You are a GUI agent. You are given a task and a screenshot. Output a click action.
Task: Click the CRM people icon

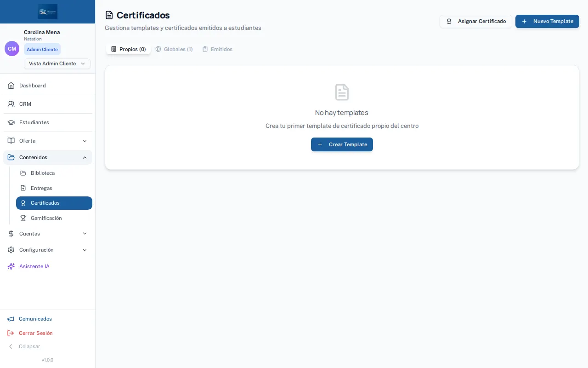coord(11,104)
